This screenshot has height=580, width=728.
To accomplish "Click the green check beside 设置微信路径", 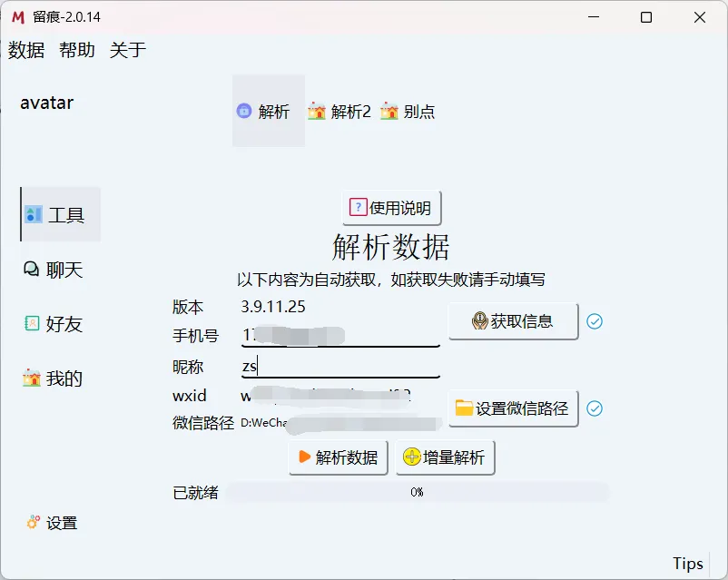I will [x=595, y=409].
